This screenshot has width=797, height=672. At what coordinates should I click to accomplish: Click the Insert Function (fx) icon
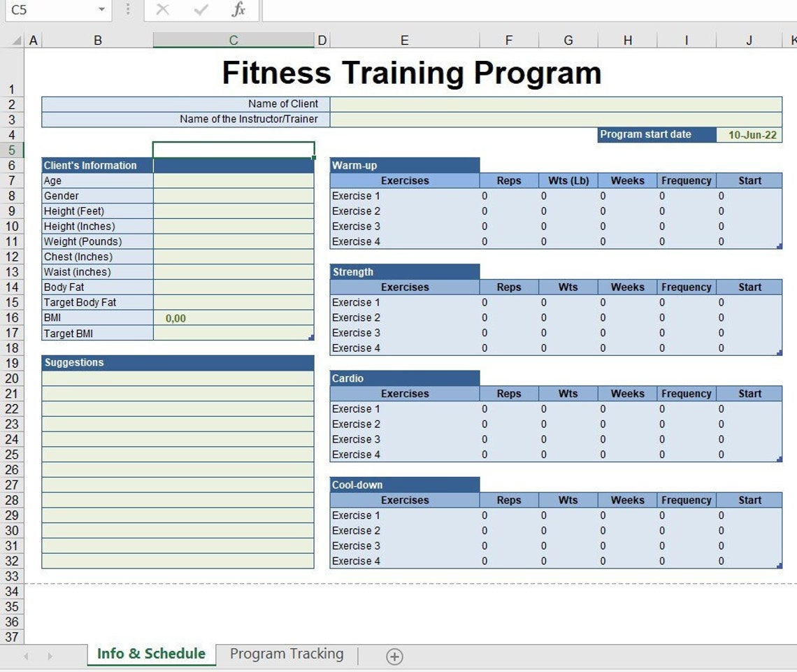238,10
